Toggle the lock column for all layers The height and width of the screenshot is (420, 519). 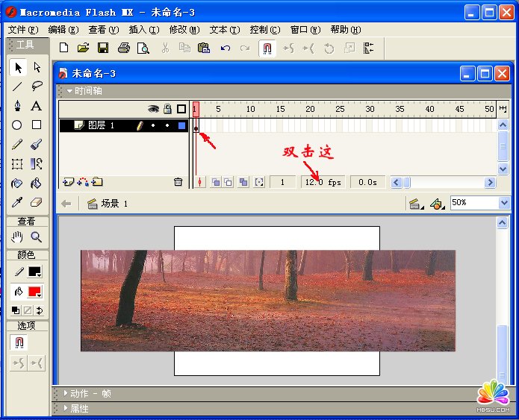167,109
